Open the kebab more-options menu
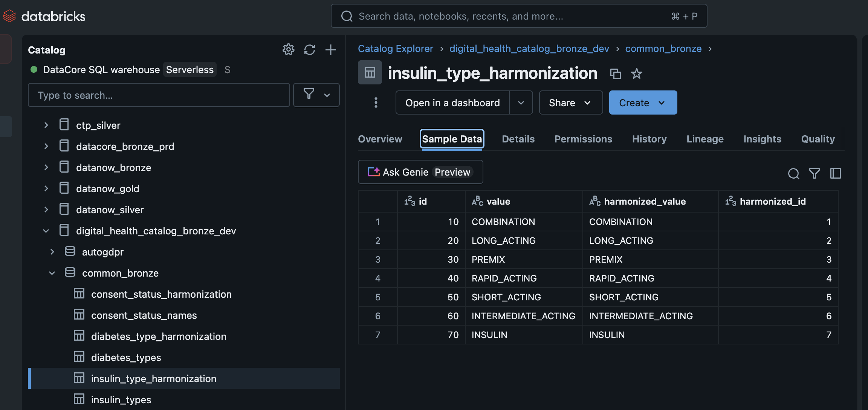This screenshot has height=410, width=868. point(376,102)
